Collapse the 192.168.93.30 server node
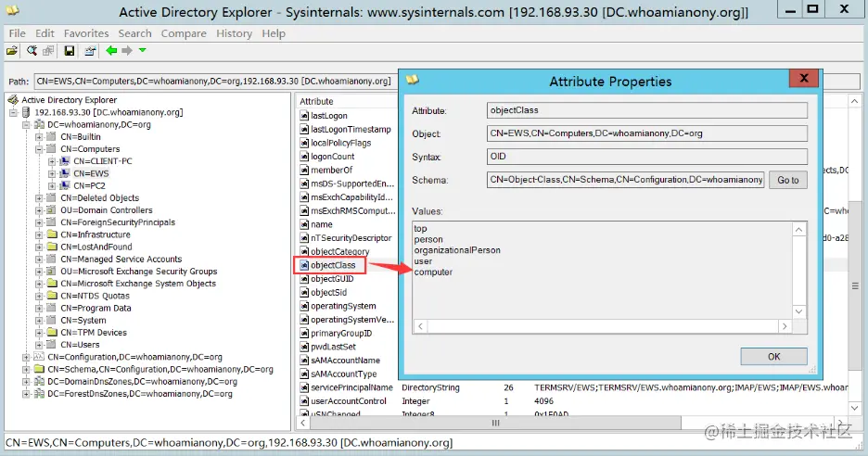The height and width of the screenshot is (456, 868). (x=13, y=112)
